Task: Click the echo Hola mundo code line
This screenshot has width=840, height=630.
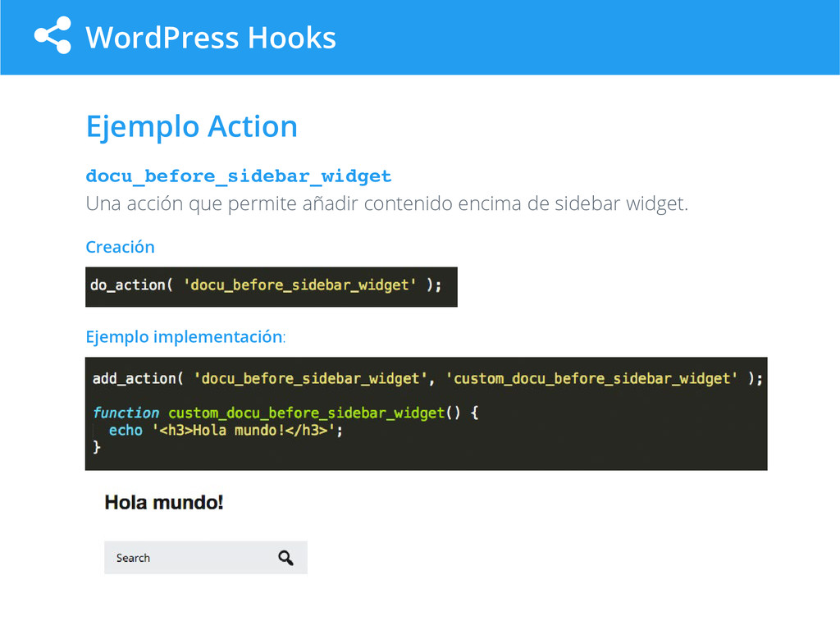Action: coord(226,430)
